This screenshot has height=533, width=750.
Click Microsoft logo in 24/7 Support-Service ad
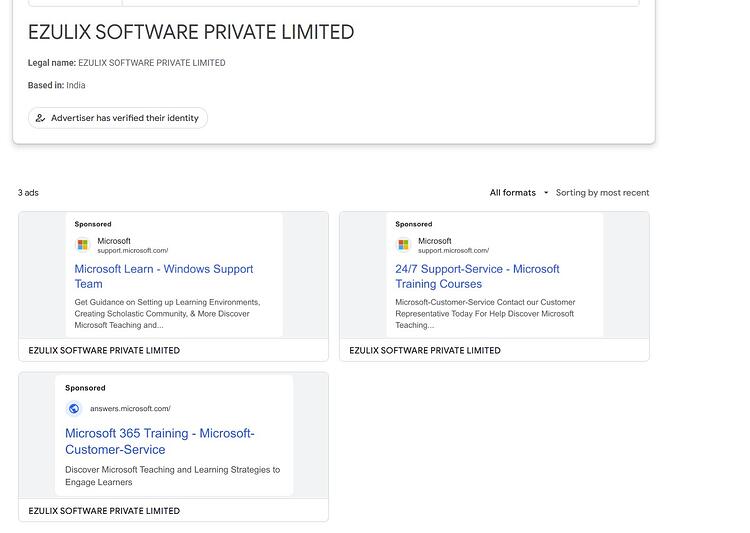[404, 245]
